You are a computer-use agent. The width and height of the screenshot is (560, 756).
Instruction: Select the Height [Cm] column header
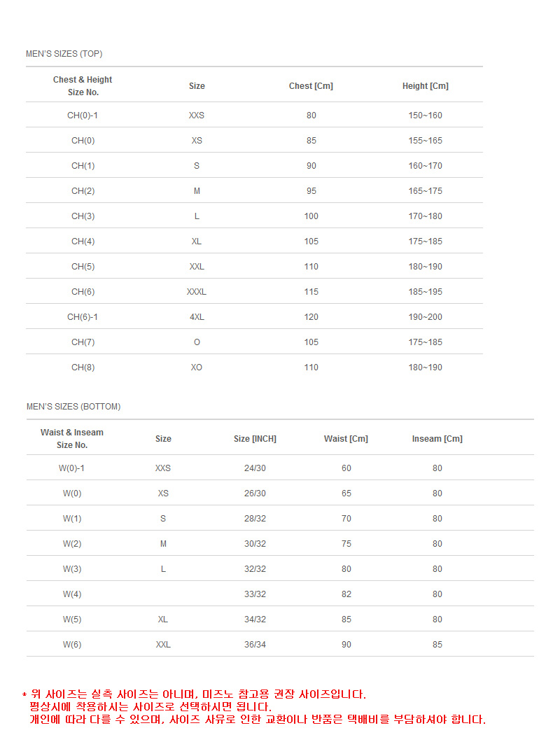coord(425,86)
